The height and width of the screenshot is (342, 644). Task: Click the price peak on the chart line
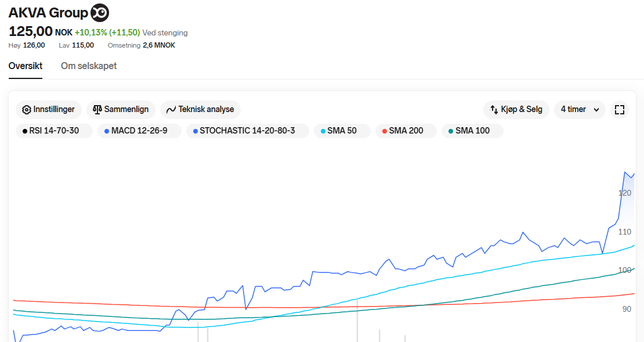point(625,172)
